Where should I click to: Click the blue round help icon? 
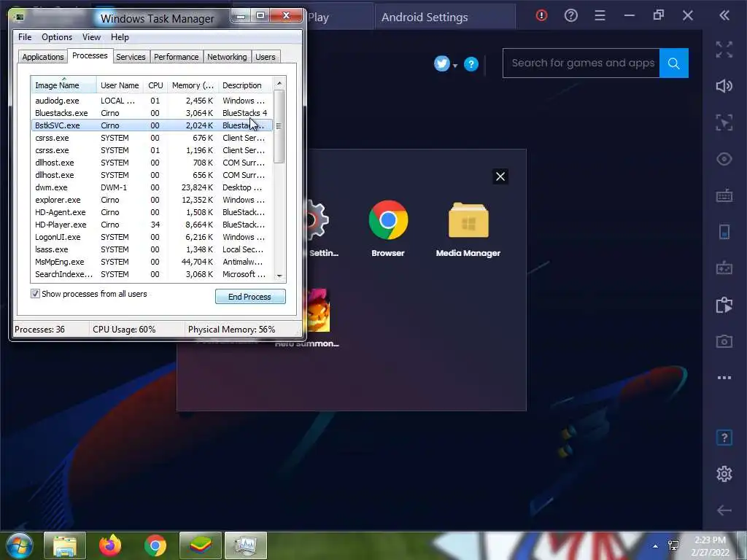tap(471, 64)
